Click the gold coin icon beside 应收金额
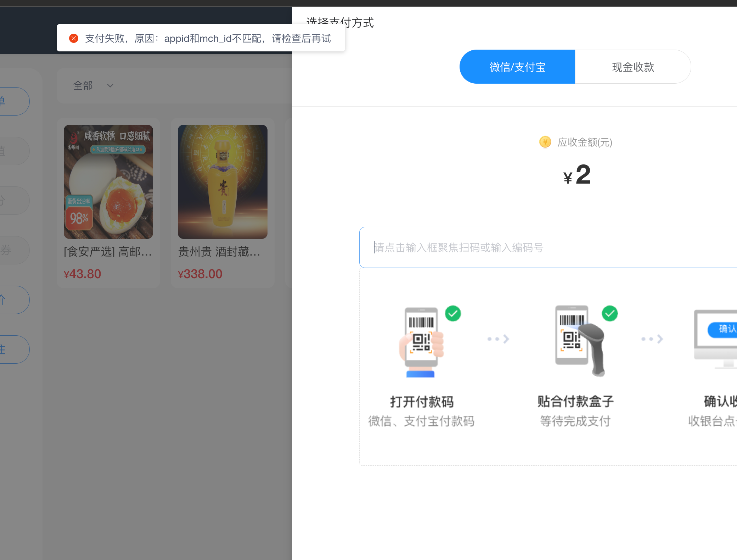Screen dimensions: 737x560 545,142
